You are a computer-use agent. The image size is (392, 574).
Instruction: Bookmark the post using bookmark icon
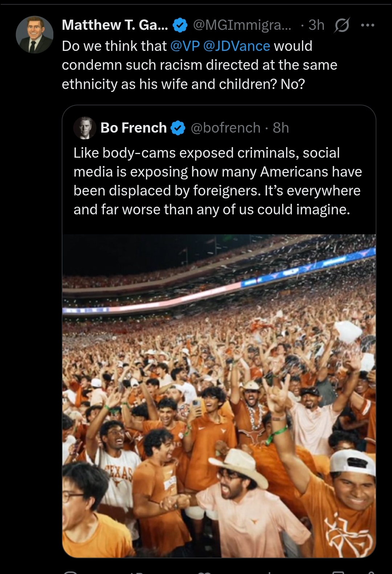(x=338, y=573)
